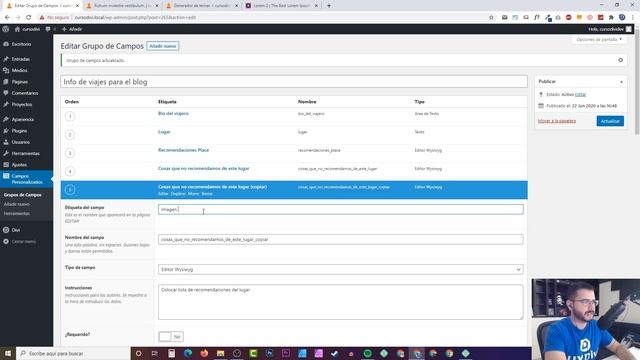Open Chrome three-dot menu
The height and width of the screenshot is (360, 640).
633,18
